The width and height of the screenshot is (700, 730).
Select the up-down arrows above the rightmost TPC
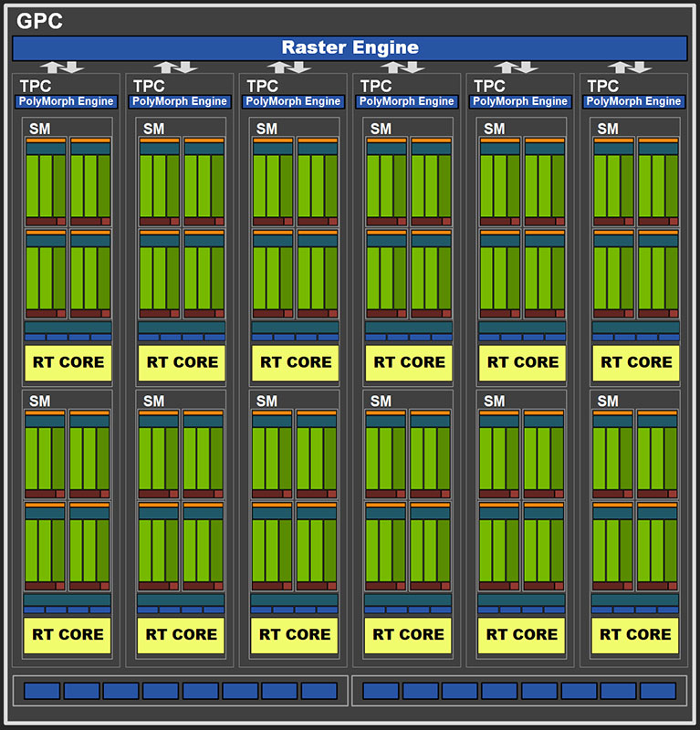point(631,67)
